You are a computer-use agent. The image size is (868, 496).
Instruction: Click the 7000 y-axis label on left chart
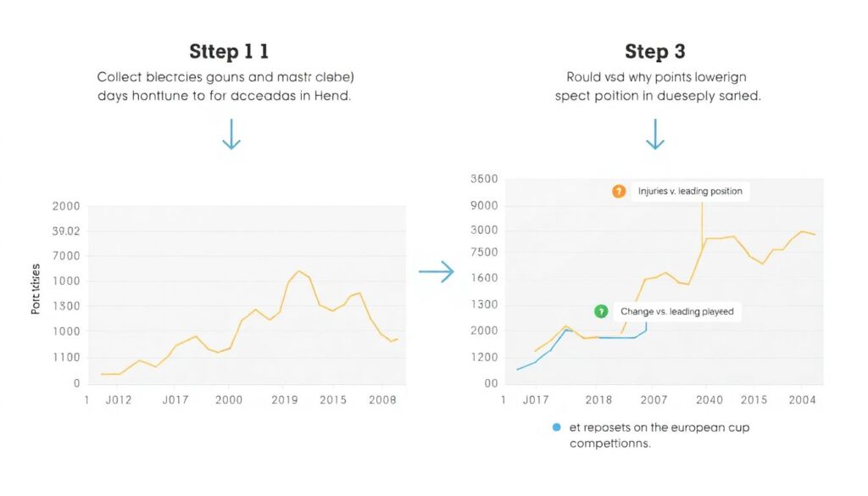66,256
